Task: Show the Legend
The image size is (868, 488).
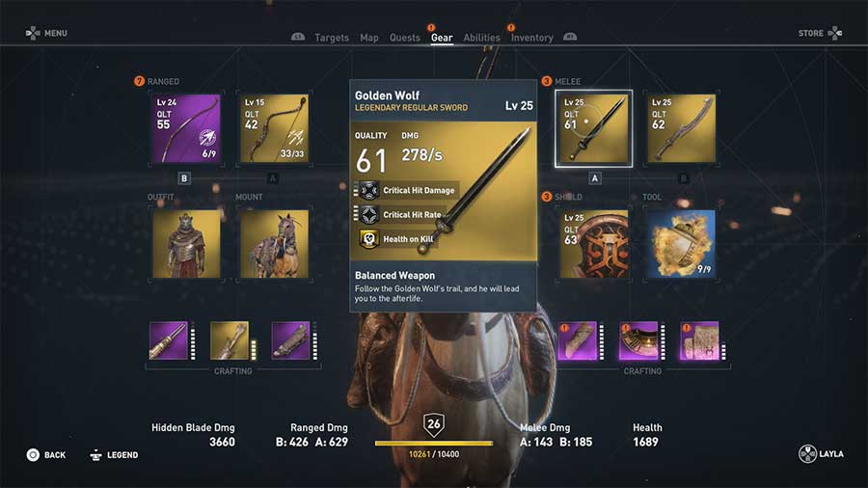Action: click(x=114, y=455)
